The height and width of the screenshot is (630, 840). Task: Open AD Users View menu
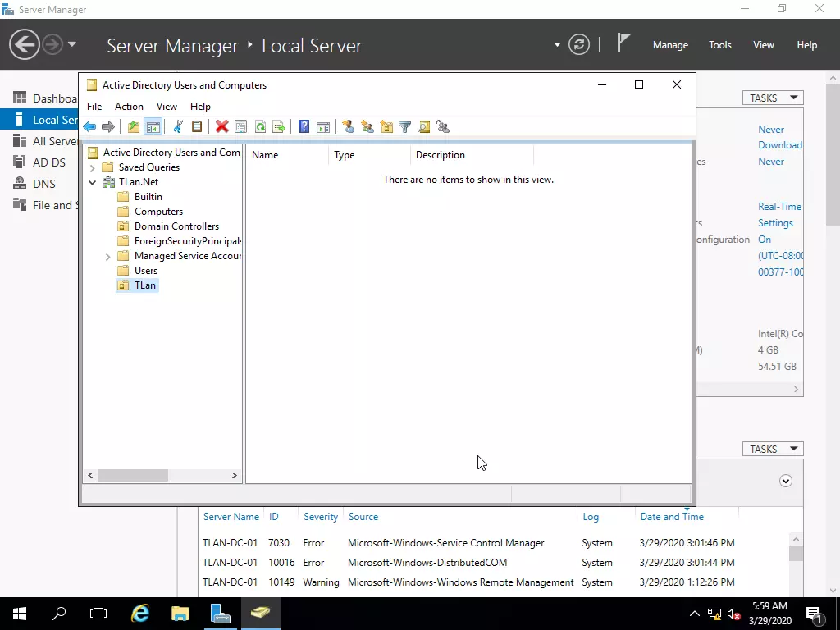click(x=167, y=107)
